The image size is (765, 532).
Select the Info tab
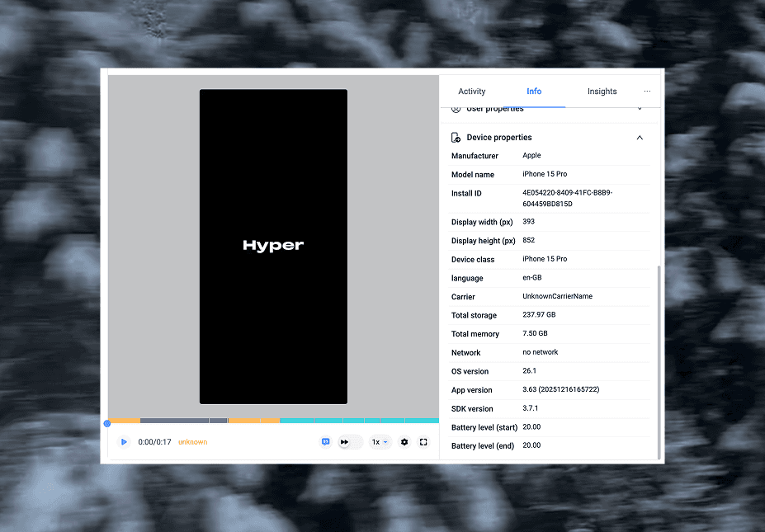pyautogui.click(x=534, y=92)
